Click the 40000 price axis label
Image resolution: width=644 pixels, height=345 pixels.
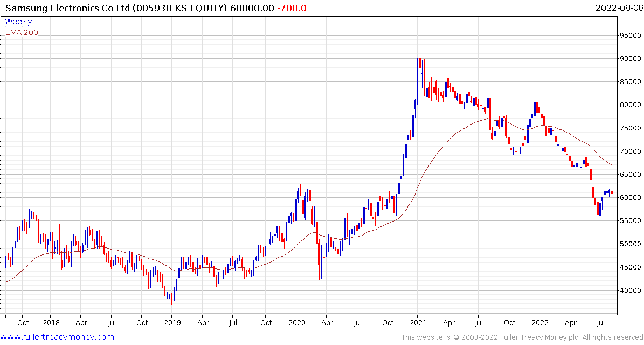point(631,291)
